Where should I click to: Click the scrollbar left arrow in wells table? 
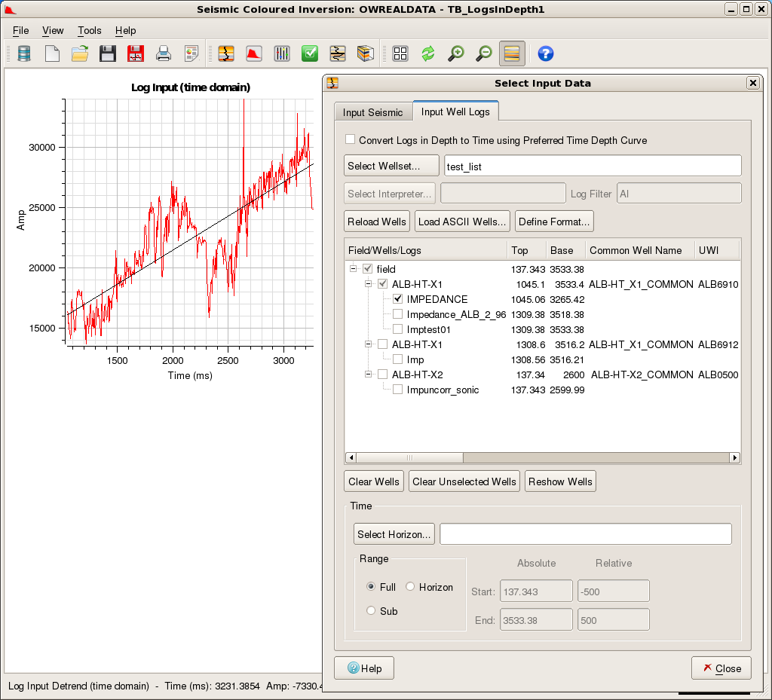(351, 457)
